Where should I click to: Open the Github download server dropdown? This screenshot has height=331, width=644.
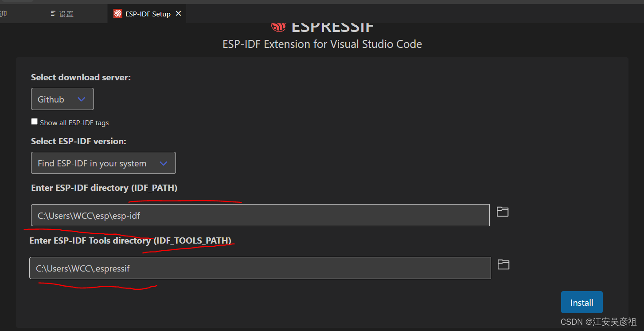(62, 99)
